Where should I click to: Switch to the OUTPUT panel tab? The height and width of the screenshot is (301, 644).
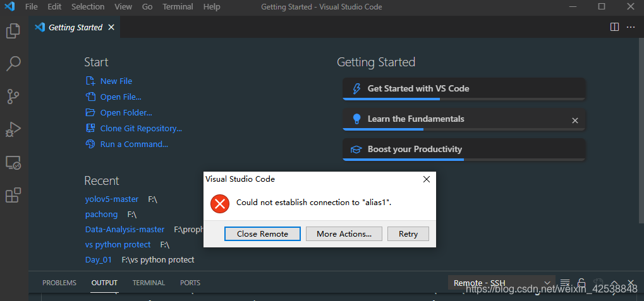104,283
